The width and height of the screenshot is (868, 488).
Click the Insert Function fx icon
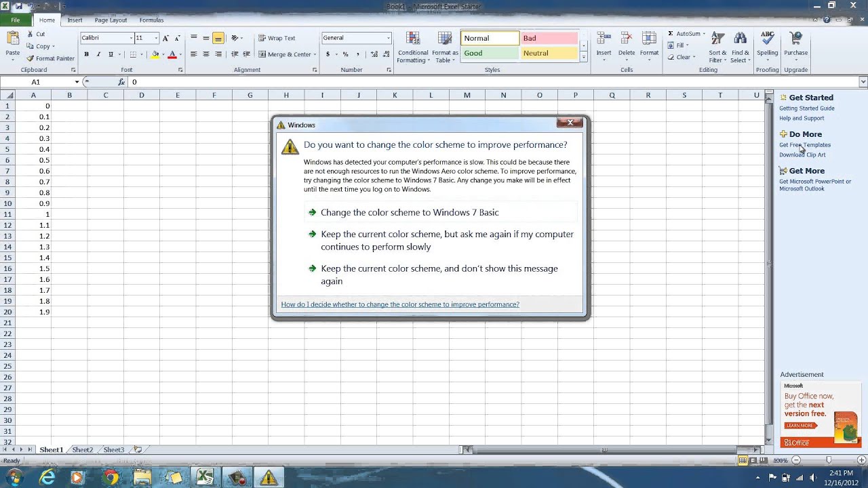[121, 82]
